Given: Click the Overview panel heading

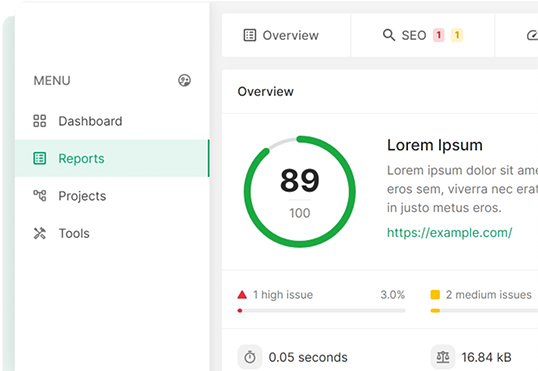Looking at the screenshot, I should pos(266,91).
